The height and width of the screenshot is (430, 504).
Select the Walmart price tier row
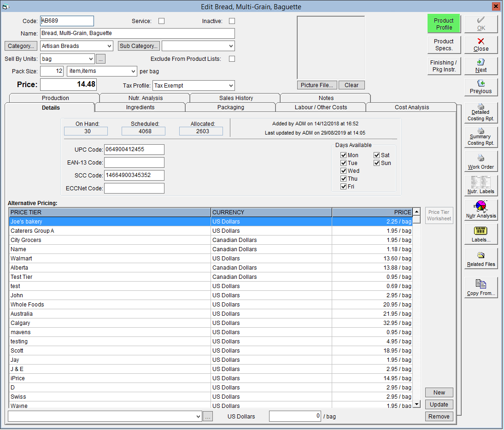[211, 259]
